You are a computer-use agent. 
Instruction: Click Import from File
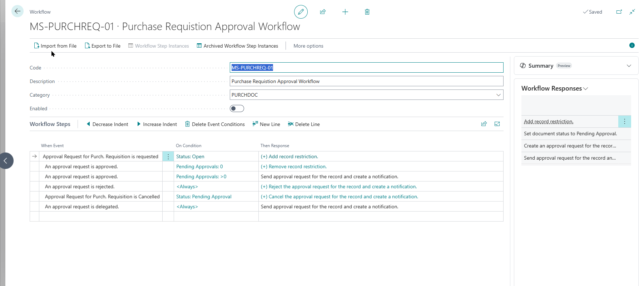[55, 46]
